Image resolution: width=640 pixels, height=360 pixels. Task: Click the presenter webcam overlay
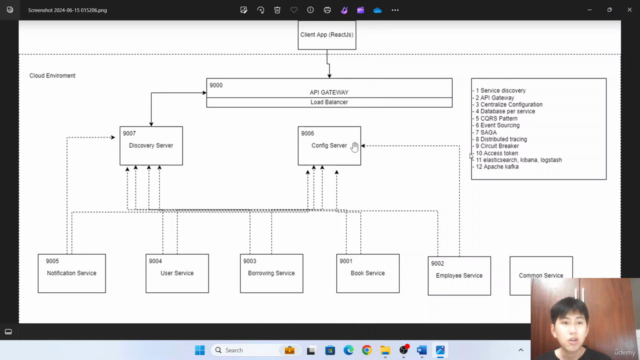coord(585,319)
